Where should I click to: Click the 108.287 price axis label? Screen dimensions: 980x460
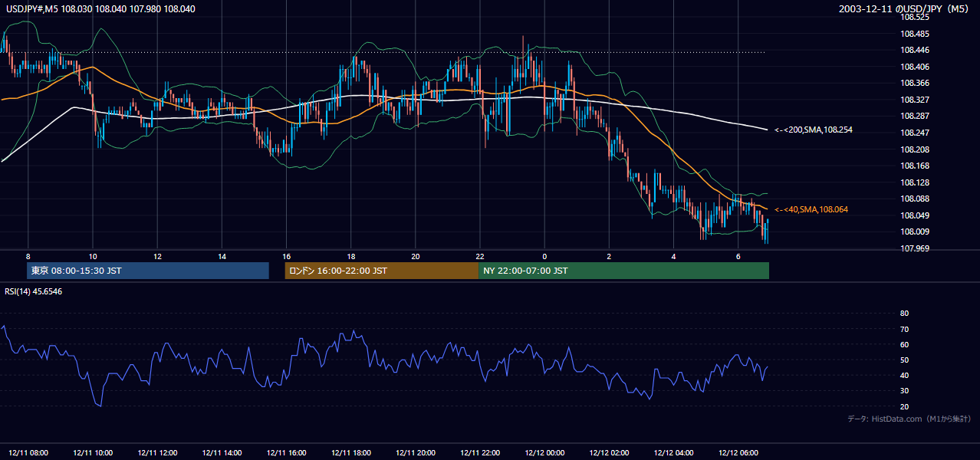coord(913,117)
